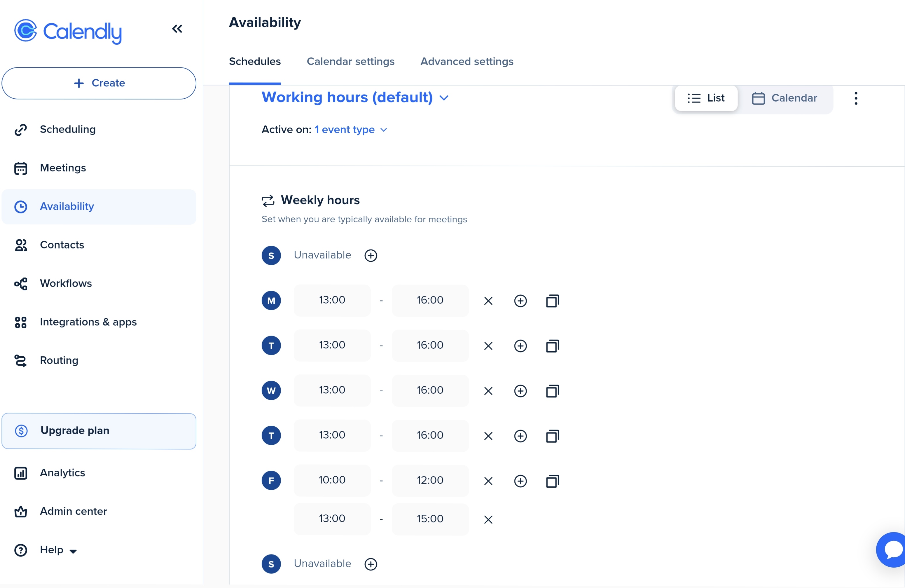
Task: Collapse the sidebar with double chevron
Action: point(177,29)
